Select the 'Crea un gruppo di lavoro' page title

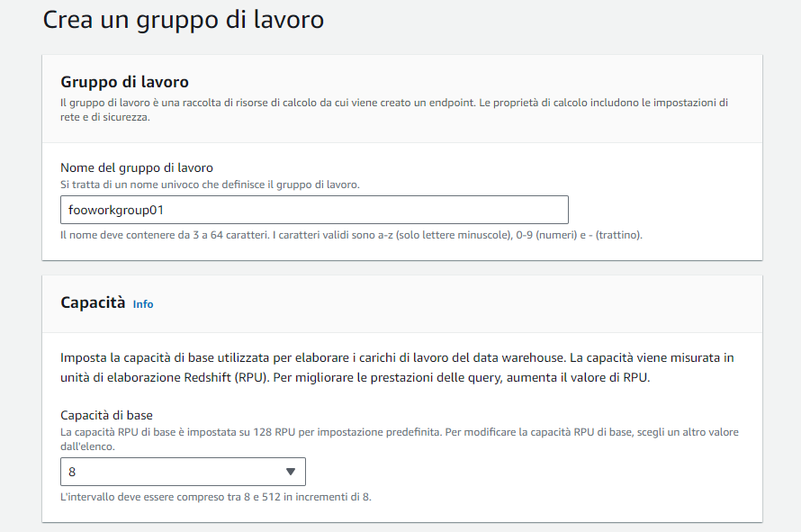[184, 20]
